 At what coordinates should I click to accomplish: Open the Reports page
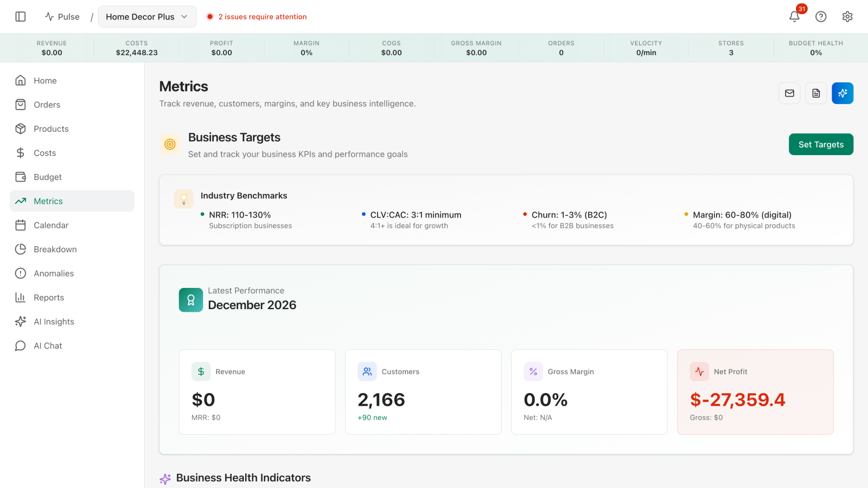[x=49, y=297]
